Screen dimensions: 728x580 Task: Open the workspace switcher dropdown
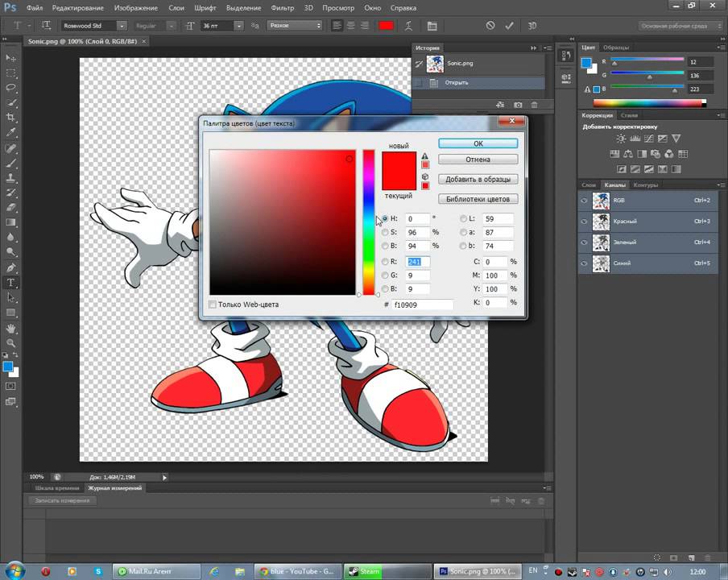[680, 26]
